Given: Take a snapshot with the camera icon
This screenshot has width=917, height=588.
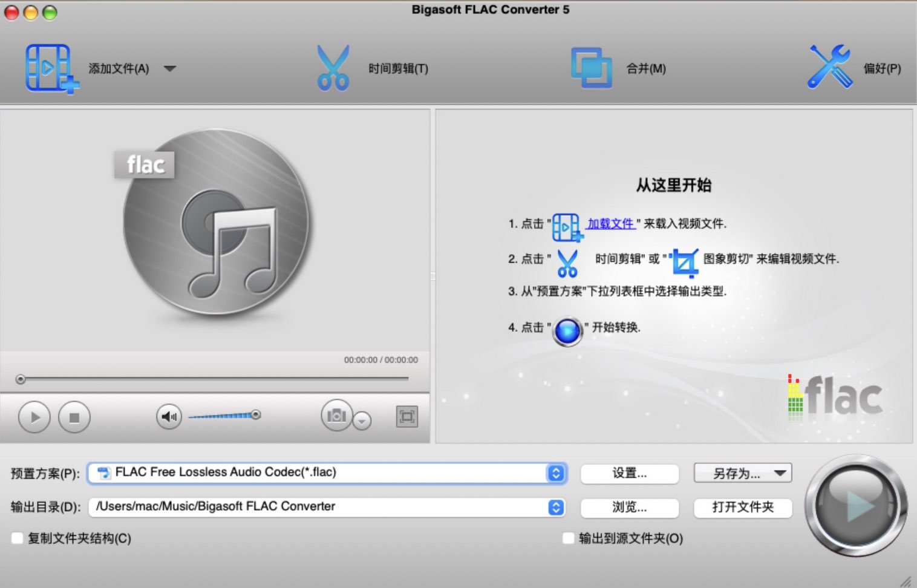Looking at the screenshot, I should point(336,416).
